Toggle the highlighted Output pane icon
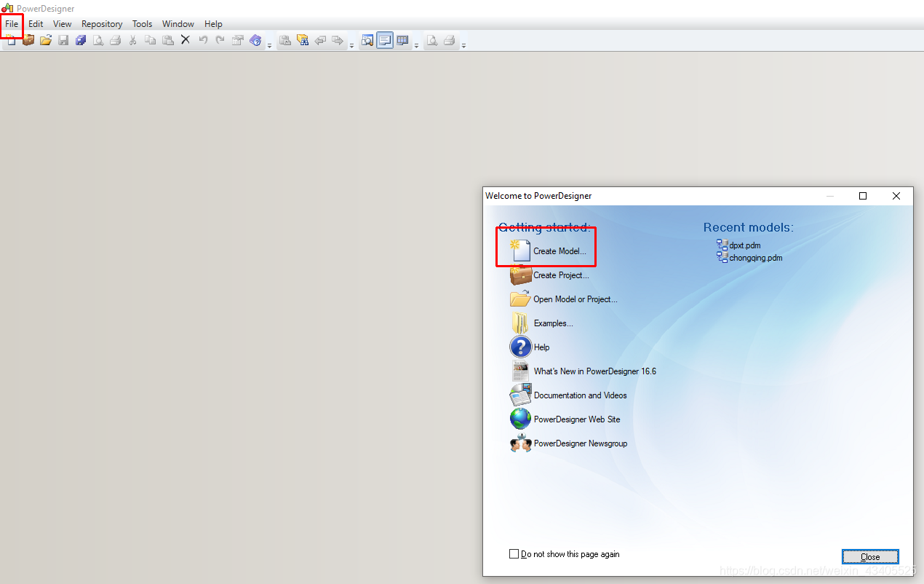Image resolution: width=924 pixels, height=584 pixels. [x=385, y=40]
